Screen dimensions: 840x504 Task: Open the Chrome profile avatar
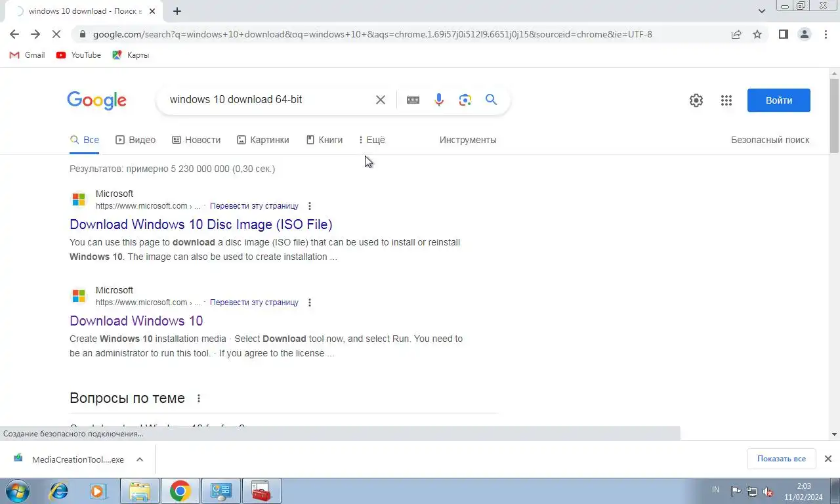(805, 34)
